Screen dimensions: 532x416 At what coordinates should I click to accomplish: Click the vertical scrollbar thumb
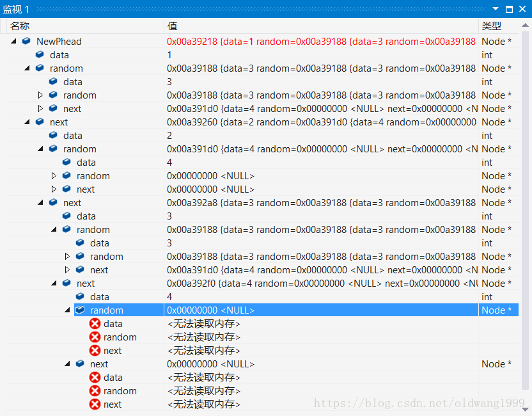point(525,211)
